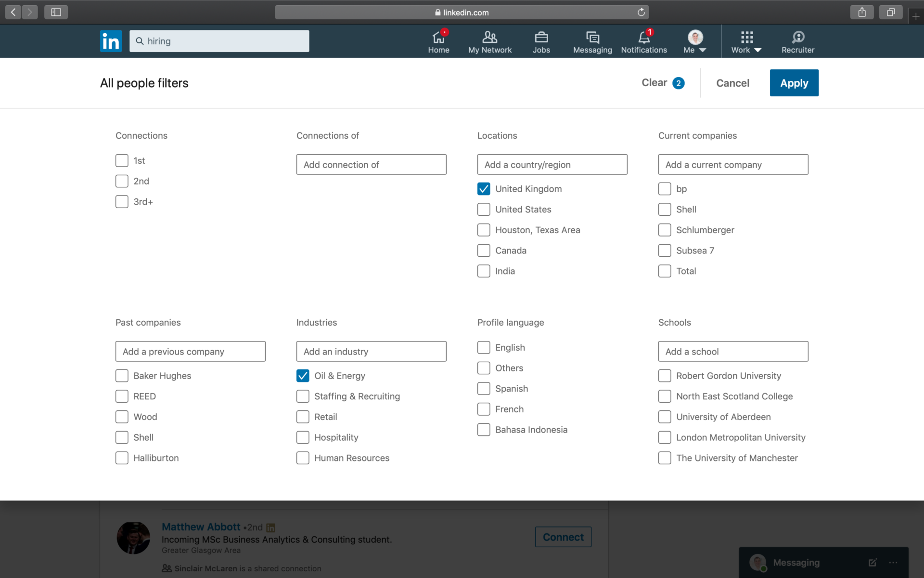
Task: Click Add connection of field
Action: (x=371, y=165)
